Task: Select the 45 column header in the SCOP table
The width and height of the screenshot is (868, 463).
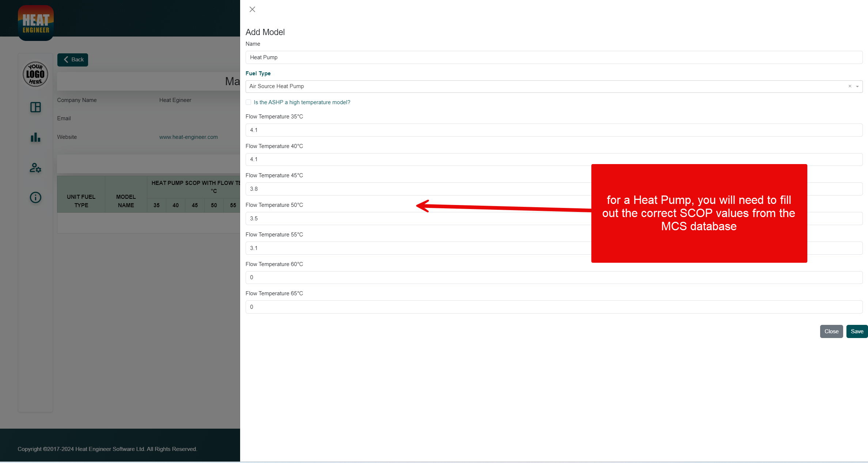Action: pos(194,205)
